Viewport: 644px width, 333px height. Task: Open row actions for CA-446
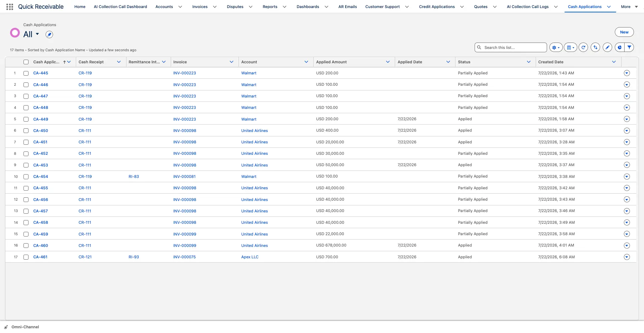(x=627, y=85)
